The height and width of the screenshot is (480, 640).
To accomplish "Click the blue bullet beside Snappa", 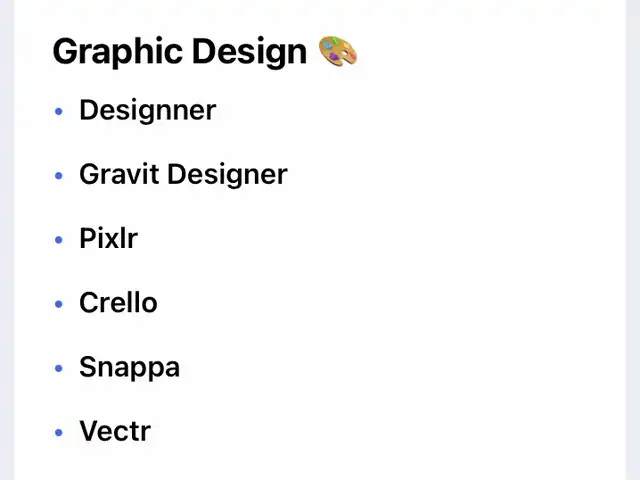I will [x=59, y=368].
